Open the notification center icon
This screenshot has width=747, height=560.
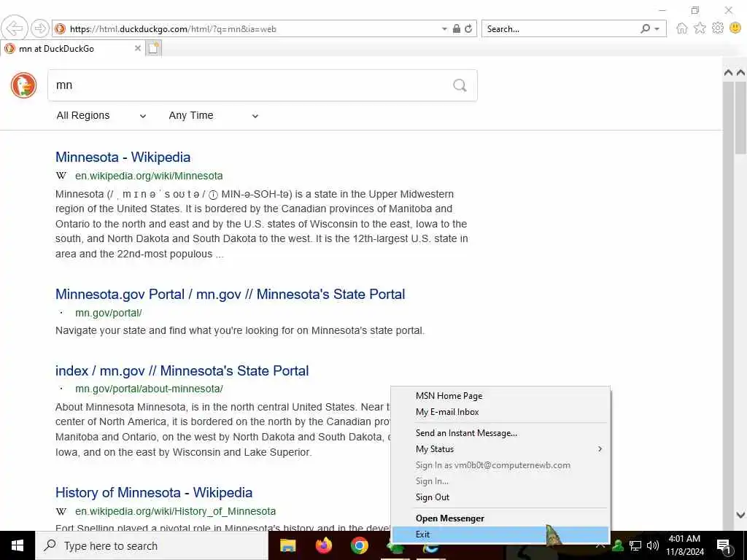coord(724,546)
